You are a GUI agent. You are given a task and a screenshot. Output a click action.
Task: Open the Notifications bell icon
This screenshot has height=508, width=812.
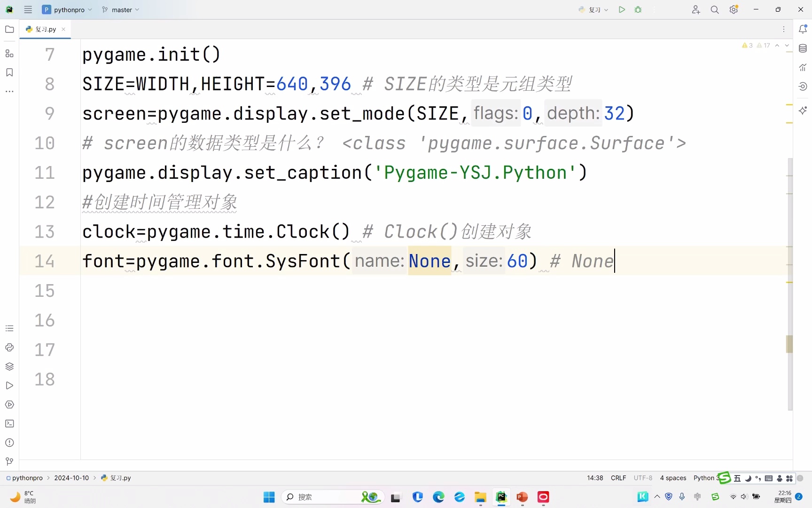pos(803,29)
